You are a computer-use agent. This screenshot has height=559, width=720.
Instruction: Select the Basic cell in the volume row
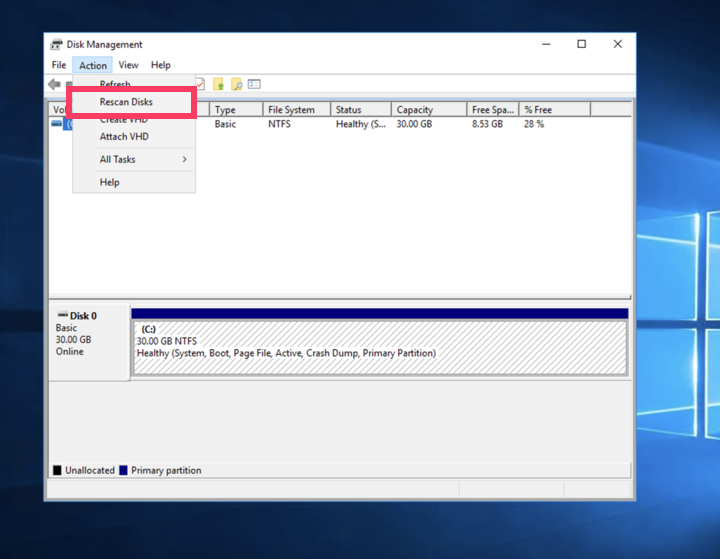point(225,124)
